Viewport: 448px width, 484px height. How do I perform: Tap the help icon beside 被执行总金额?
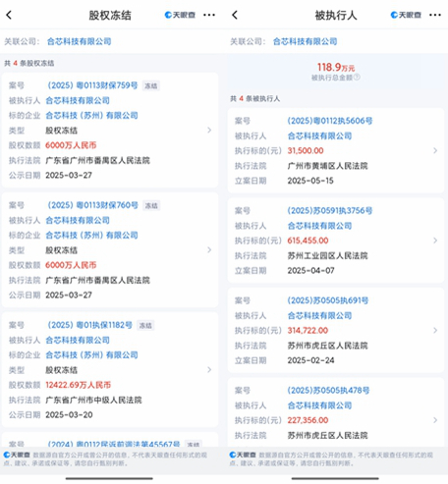click(x=357, y=78)
